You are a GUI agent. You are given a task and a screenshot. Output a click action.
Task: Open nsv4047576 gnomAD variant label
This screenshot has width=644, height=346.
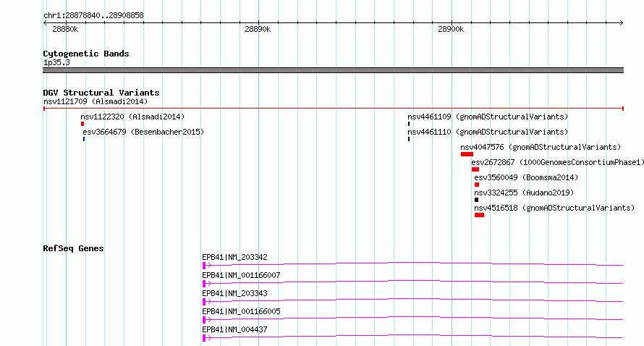coord(541,147)
